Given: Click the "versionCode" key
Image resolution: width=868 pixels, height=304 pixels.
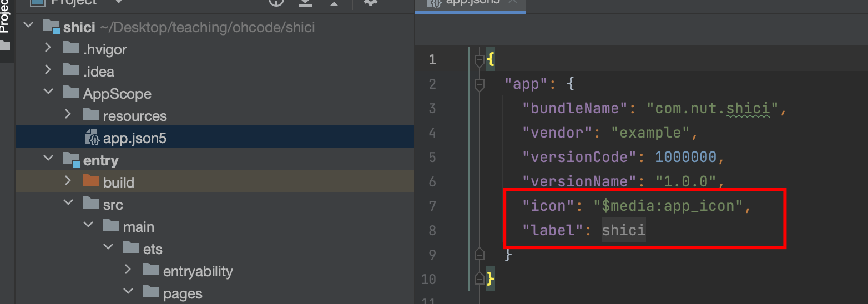Looking at the screenshot, I should (579, 157).
